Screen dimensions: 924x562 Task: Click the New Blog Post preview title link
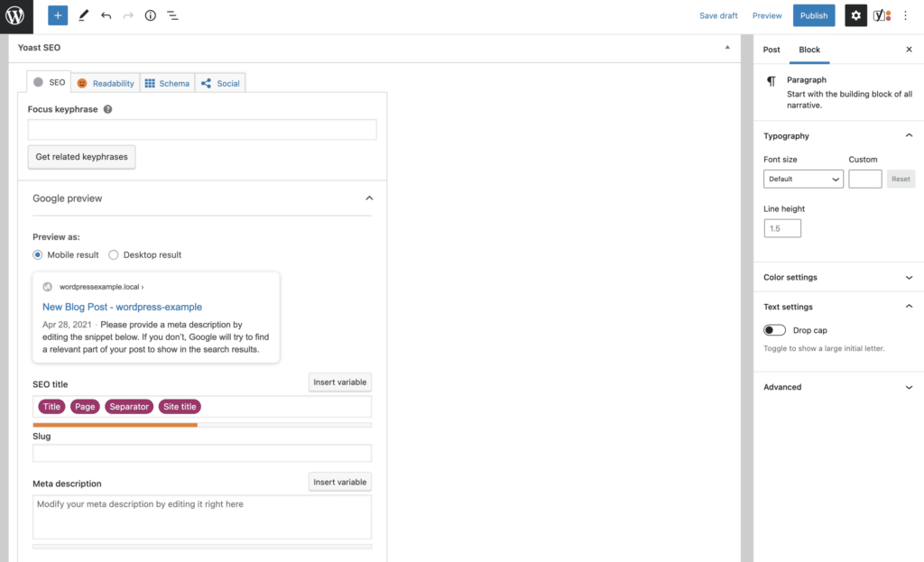[x=122, y=307]
